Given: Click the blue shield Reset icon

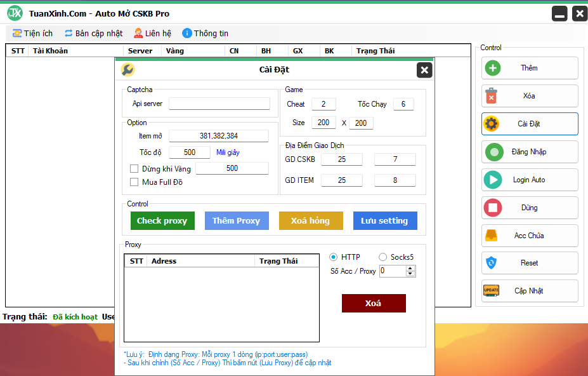Looking at the screenshot, I should click(492, 263).
